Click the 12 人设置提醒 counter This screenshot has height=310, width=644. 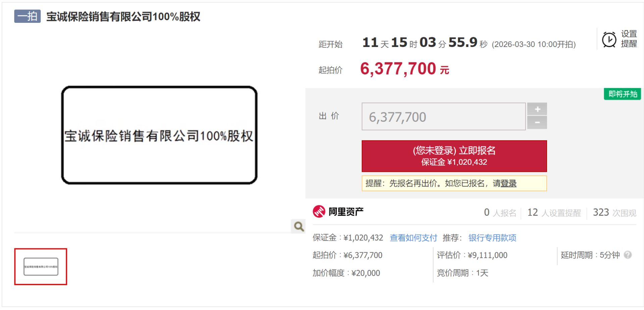(x=554, y=213)
